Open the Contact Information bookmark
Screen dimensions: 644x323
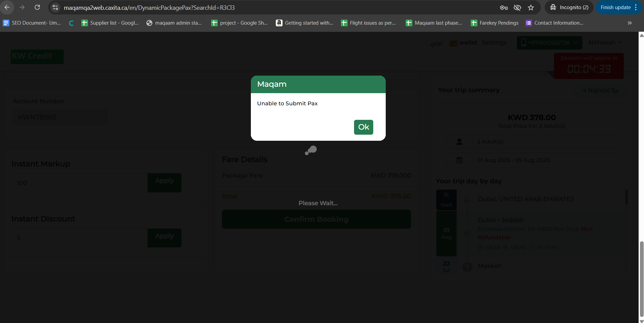pyautogui.click(x=554, y=23)
